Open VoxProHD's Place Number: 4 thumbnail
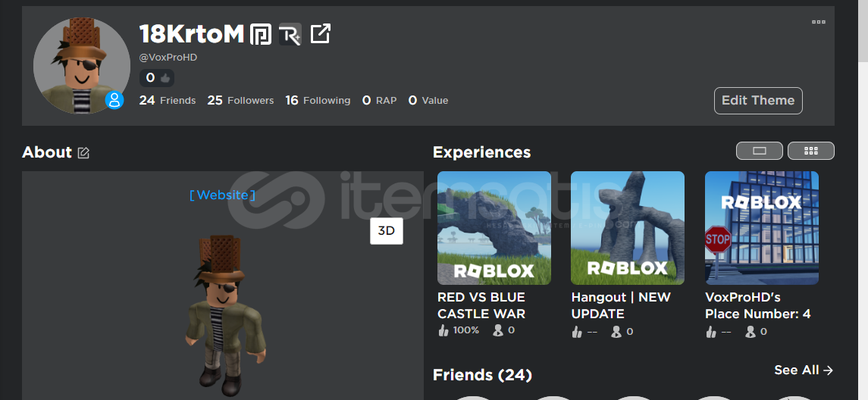Image resolution: width=868 pixels, height=400 pixels. pos(761,228)
